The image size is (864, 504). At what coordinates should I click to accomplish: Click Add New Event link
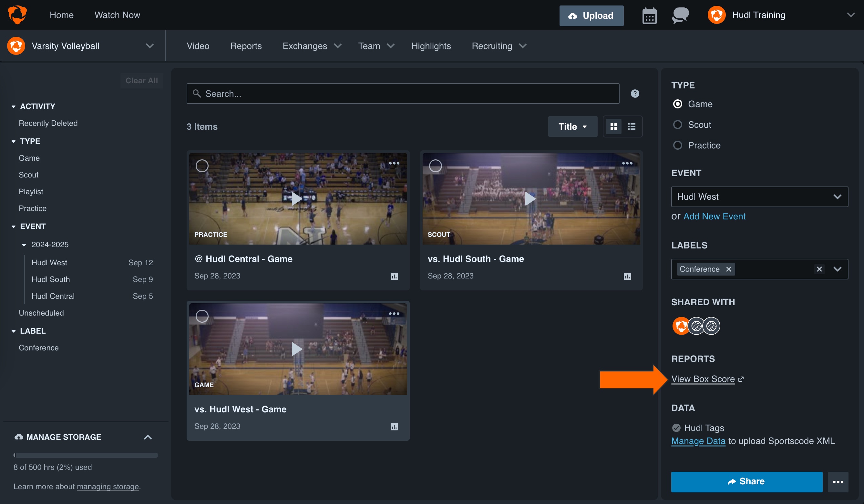coord(714,216)
